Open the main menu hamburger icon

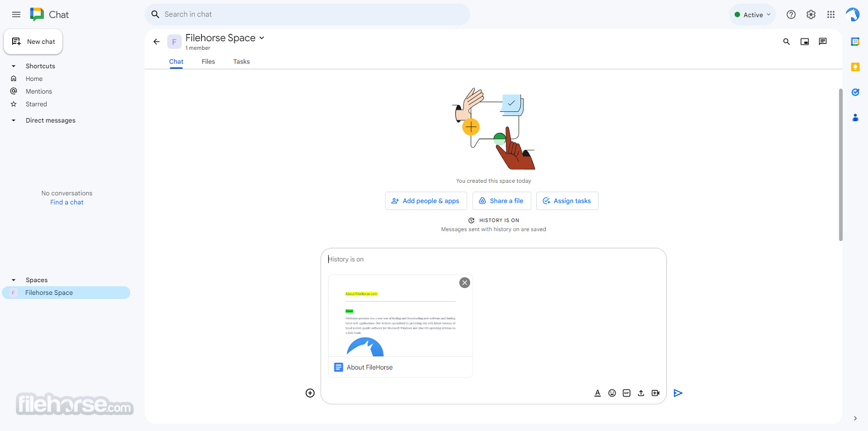click(16, 14)
